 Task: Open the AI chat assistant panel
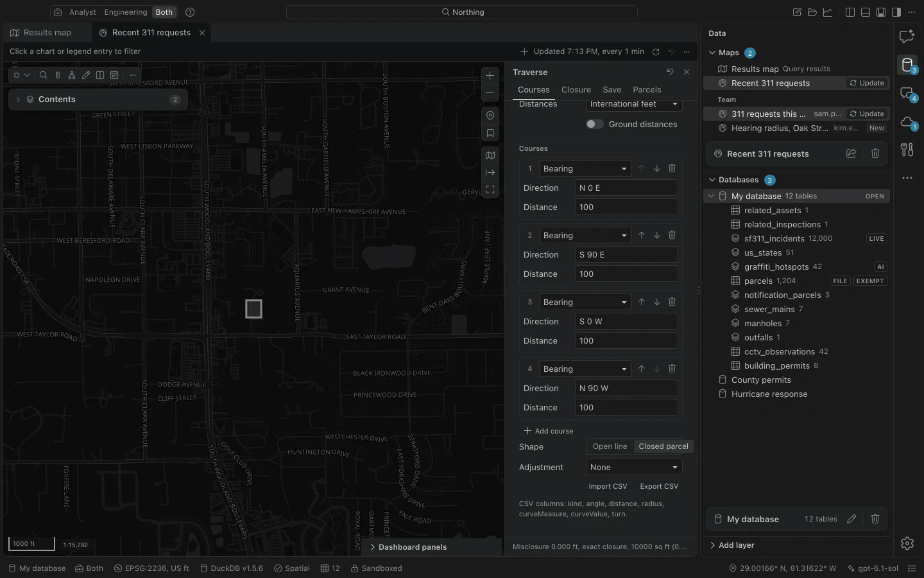(907, 37)
